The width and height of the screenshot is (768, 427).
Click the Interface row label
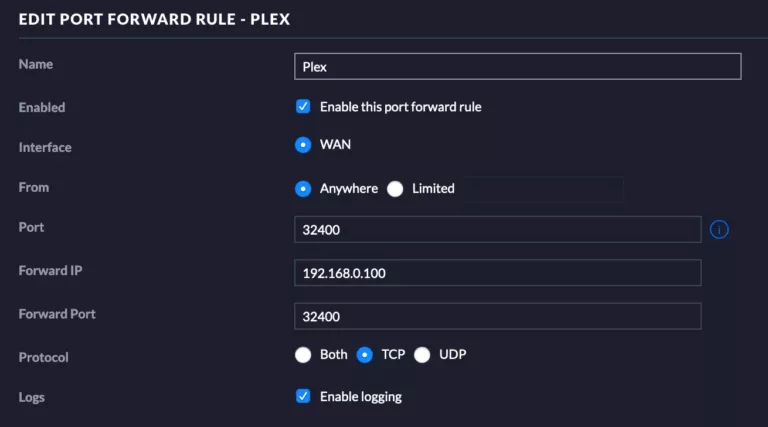tap(45, 147)
